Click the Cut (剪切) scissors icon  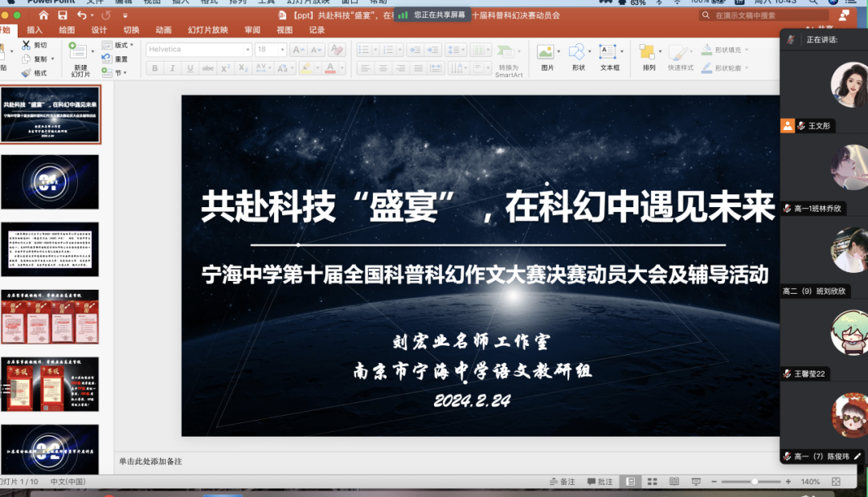click(x=26, y=45)
